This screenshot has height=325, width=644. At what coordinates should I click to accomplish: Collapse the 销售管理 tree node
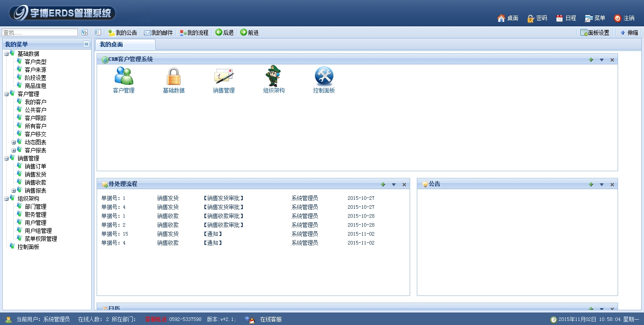(x=6, y=159)
